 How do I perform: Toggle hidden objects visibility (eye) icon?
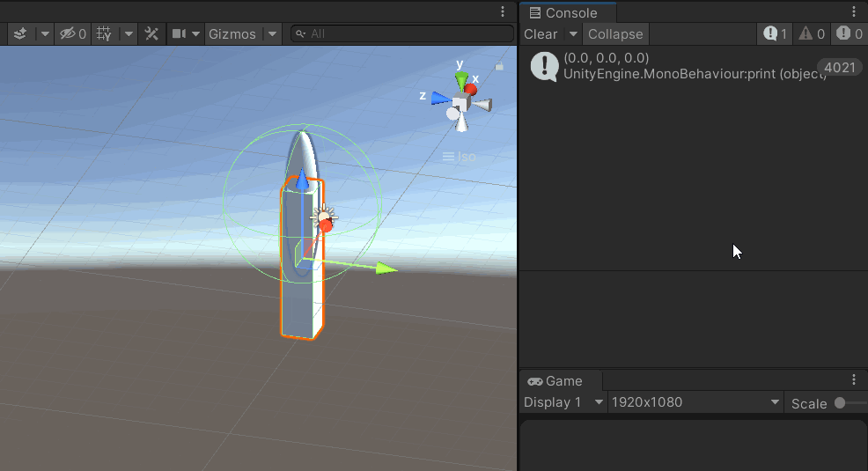pyautogui.click(x=72, y=33)
